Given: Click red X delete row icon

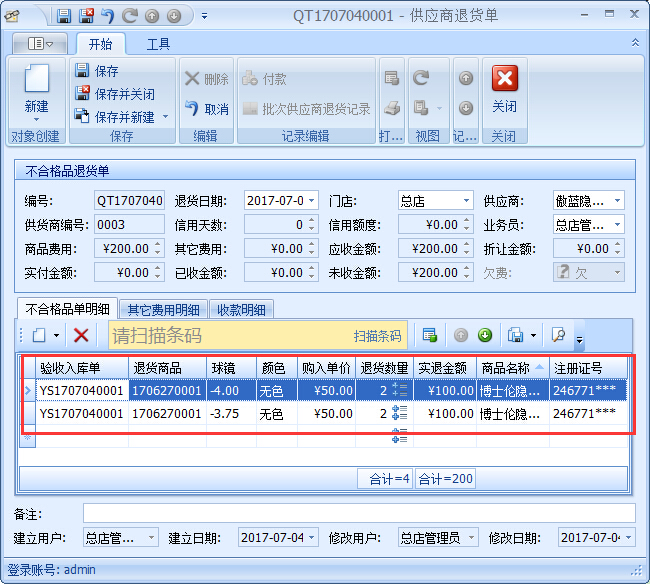Looking at the screenshot, I should (x=81, y=335).
